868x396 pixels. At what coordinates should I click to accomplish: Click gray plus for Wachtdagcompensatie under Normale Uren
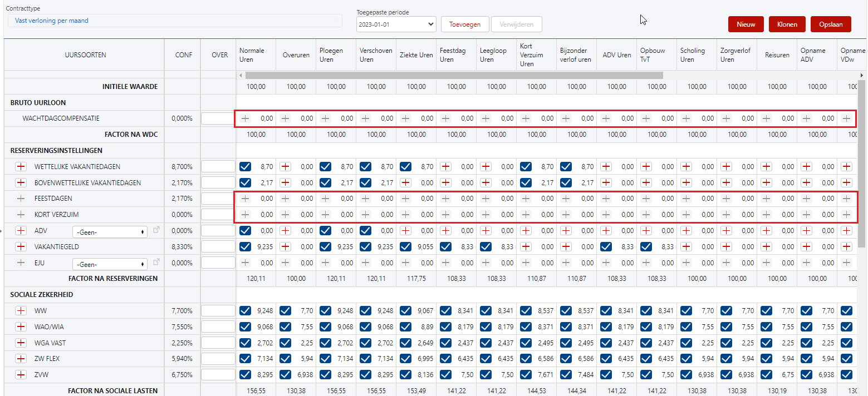click(245, 118)
